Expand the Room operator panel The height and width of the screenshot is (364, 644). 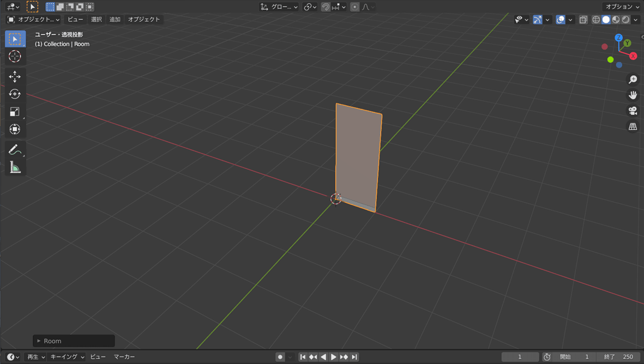[74, 341]
